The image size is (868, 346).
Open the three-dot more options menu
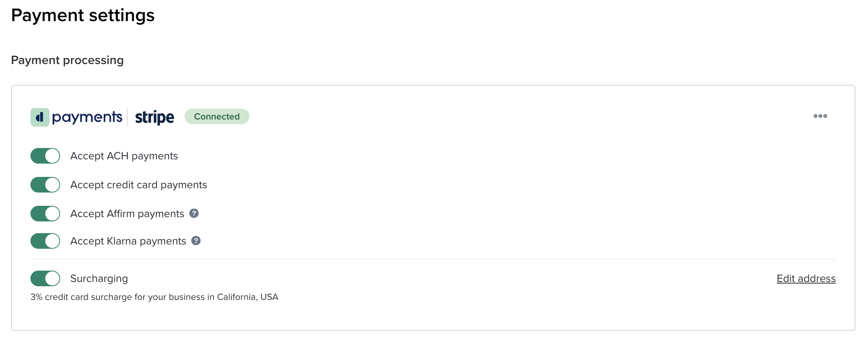820,116
